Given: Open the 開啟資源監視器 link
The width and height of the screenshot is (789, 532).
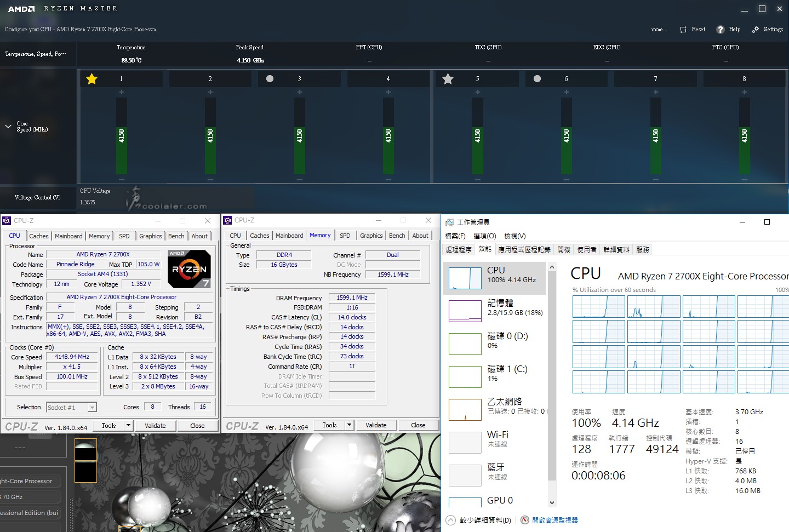Looking at the screenshot, I should click(x=555, y=520).
